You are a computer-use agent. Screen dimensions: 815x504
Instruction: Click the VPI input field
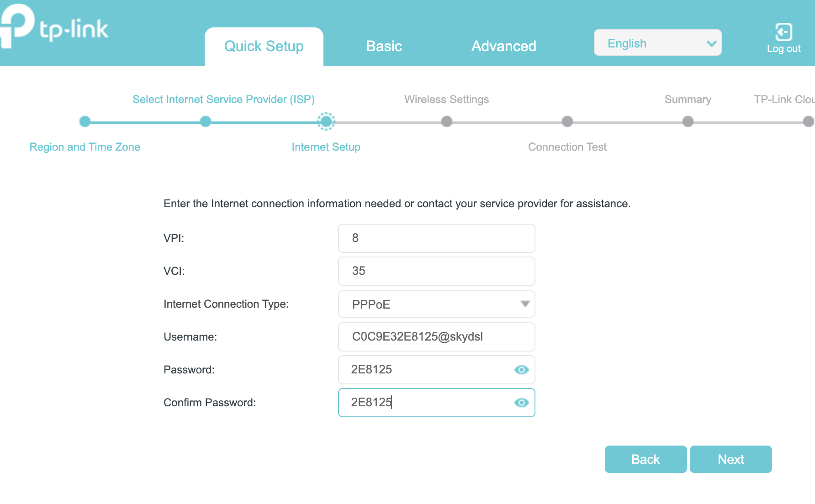pyautogui.click(x=436, y=238)
